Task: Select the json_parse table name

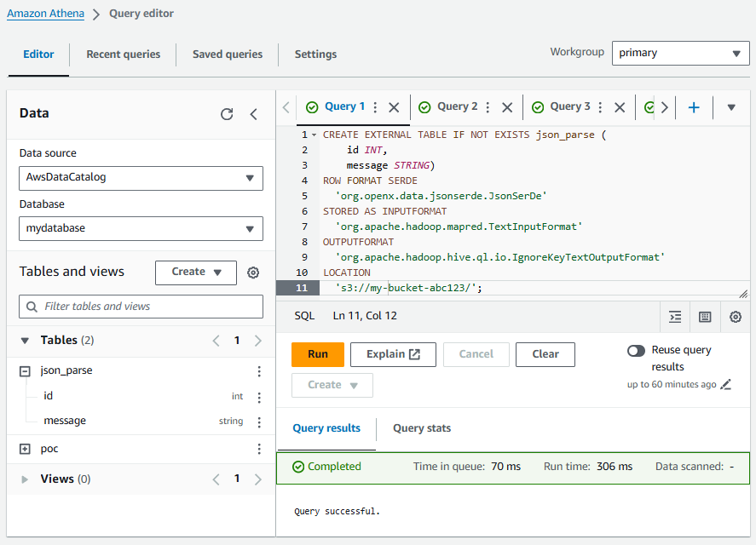Action: point(66,370)
